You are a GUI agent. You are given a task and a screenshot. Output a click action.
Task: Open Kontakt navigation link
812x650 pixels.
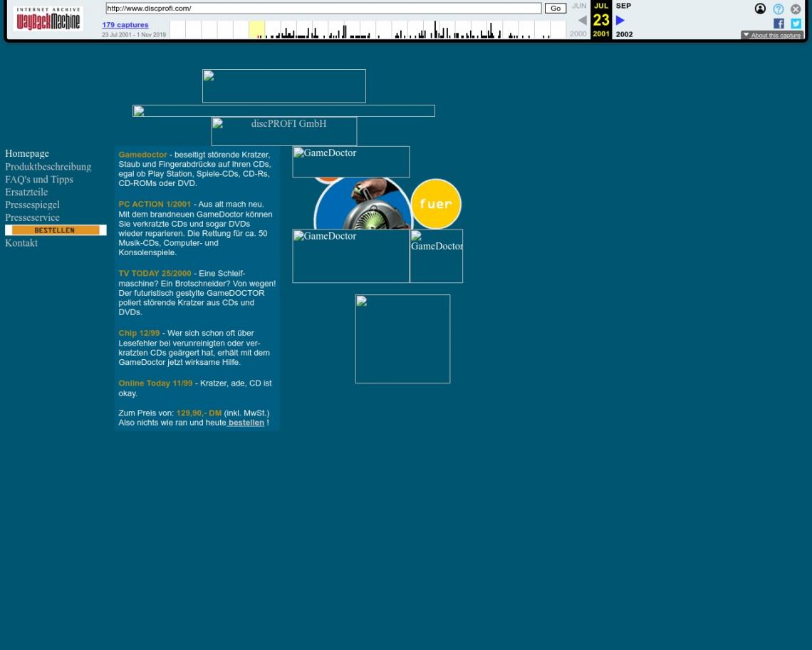21,242
